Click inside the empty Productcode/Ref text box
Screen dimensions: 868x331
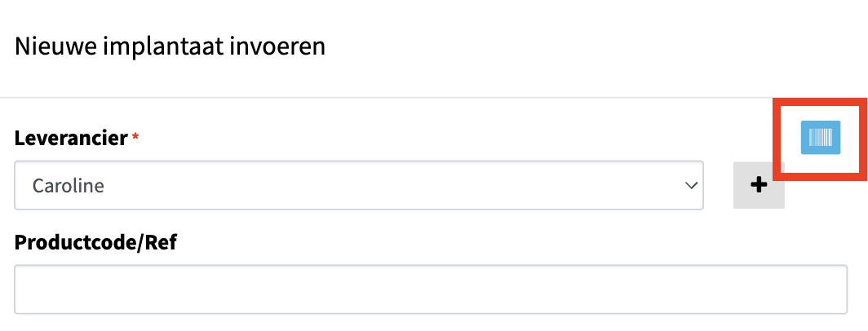pyautogui.click(x=431, y=289)
